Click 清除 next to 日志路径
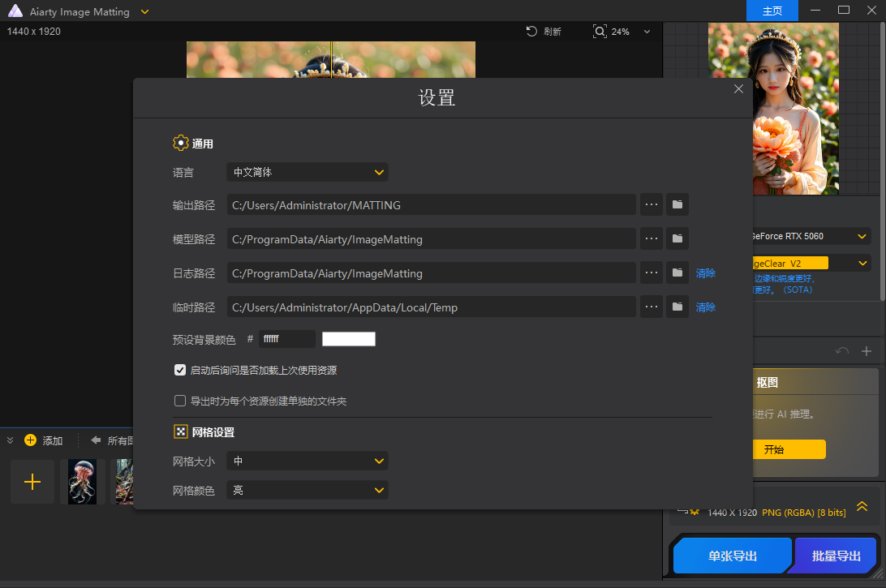The image size is (886, 588). pos(705,273)
